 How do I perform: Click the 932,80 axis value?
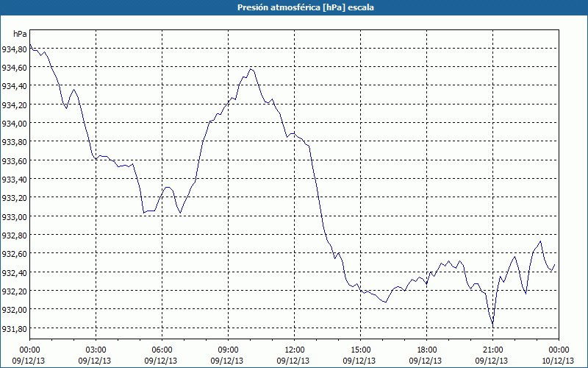(14, 235)
